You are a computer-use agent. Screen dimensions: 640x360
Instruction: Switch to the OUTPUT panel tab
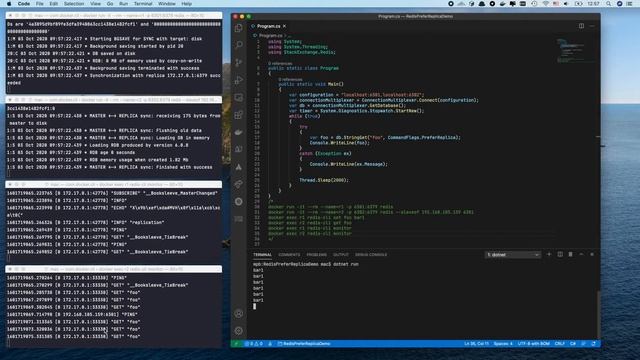pyautogui.click(x=340, y=255)
